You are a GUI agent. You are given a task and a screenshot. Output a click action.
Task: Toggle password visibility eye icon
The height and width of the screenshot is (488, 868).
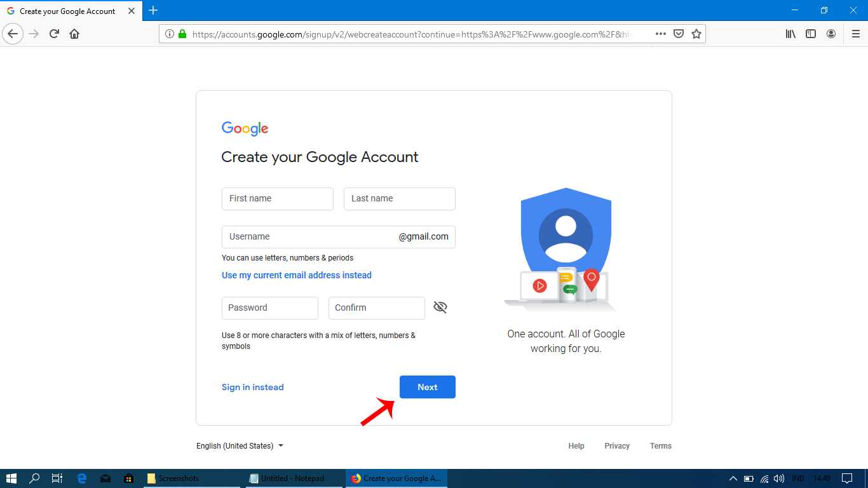pos(440,308)
